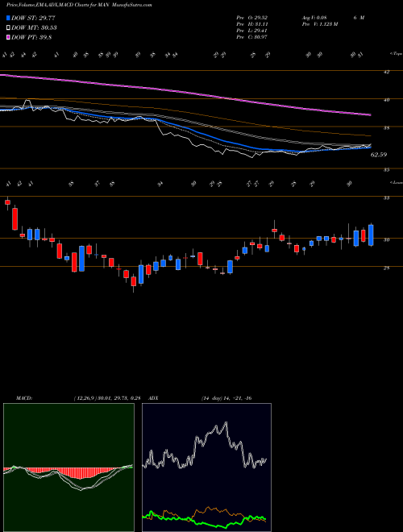The image size is (403, 532).
Task: Click the 40 price axis label
Action: pyautogui.click(x=386, y=100)
